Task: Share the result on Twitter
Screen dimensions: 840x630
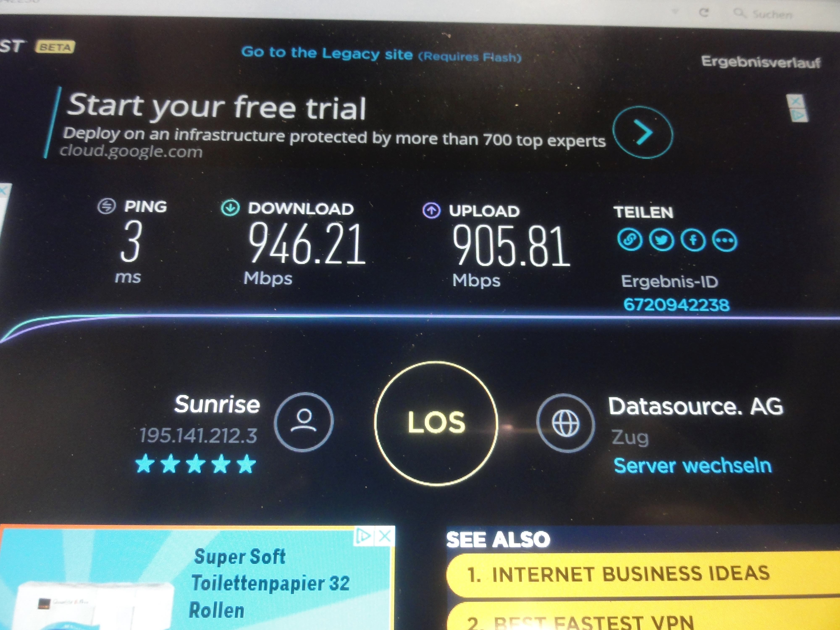Action: coord(661,240)
